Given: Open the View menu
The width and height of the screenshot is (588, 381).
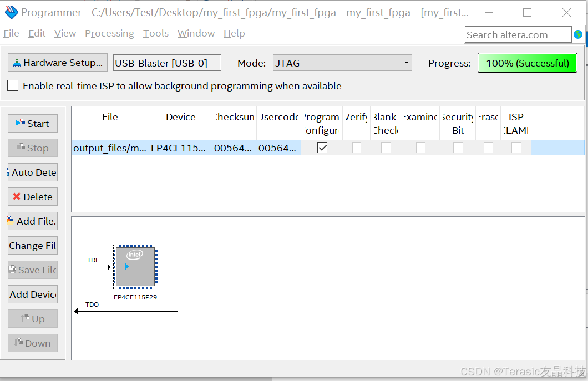Looking at the screenshot, I should click(x=65, y=33).
